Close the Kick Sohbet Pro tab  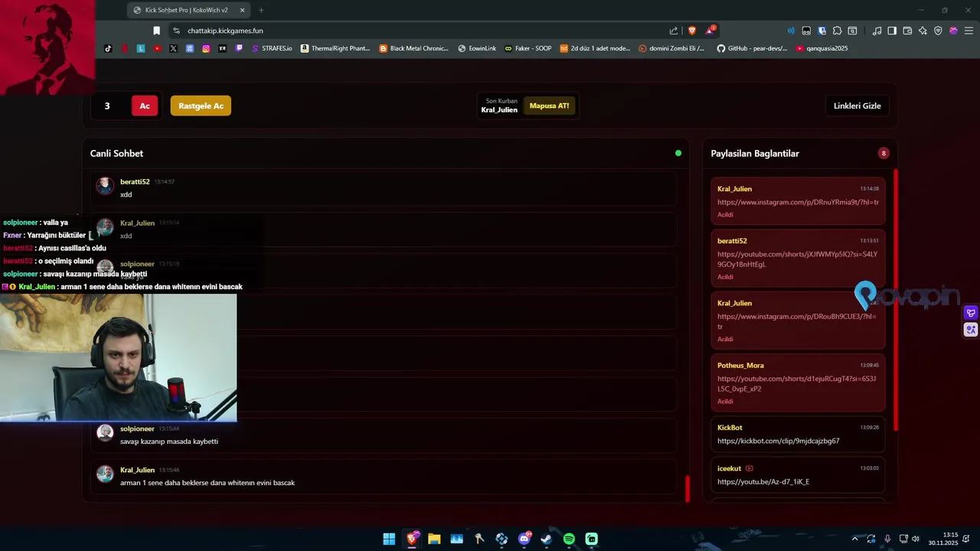pos(242,10)
